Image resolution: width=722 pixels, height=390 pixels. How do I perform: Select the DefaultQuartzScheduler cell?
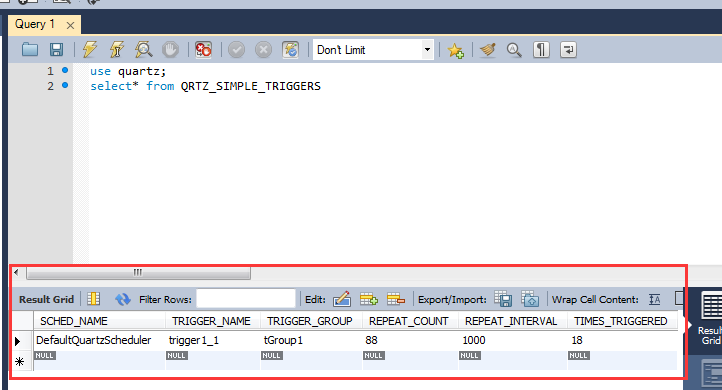coord(99,340)
